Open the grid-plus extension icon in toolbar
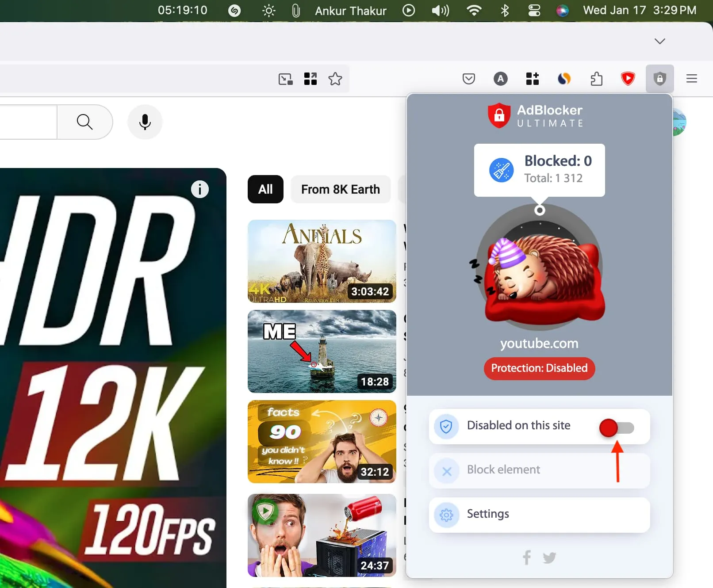 click(x=532, y=79)
